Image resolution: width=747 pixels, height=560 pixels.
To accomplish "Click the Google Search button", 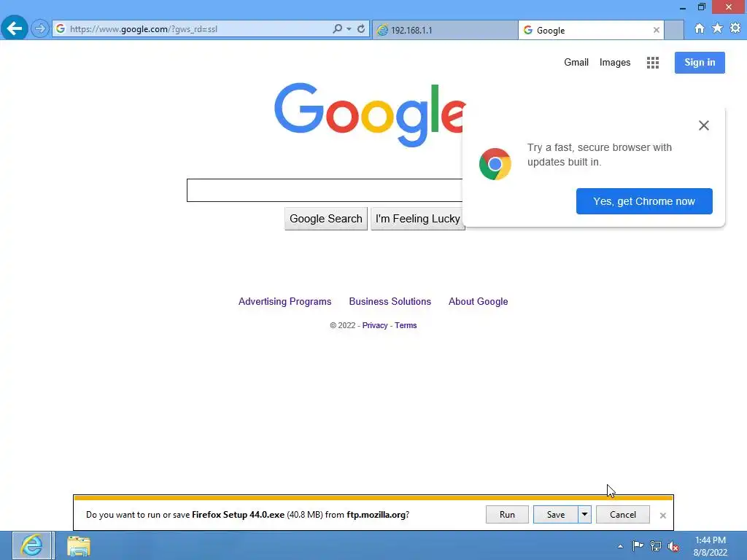I will point(326,219).
